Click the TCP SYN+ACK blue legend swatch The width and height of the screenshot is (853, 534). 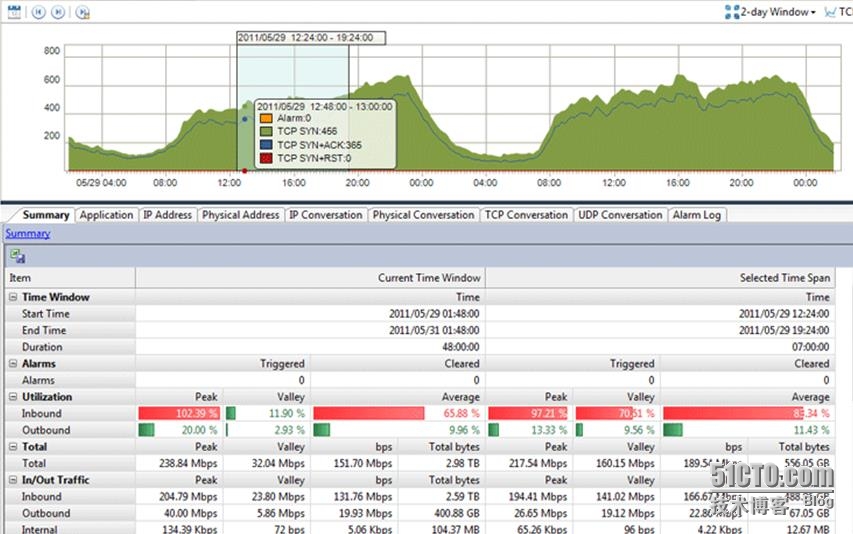pyautogui.click(x=266, y=145)
